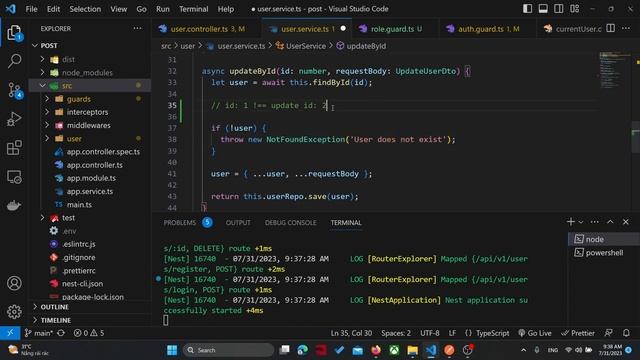The image size is (640, 360).
Task: Switch to OUTPUT panel tab
Action: pyautogui.click(x=238, y=222)
